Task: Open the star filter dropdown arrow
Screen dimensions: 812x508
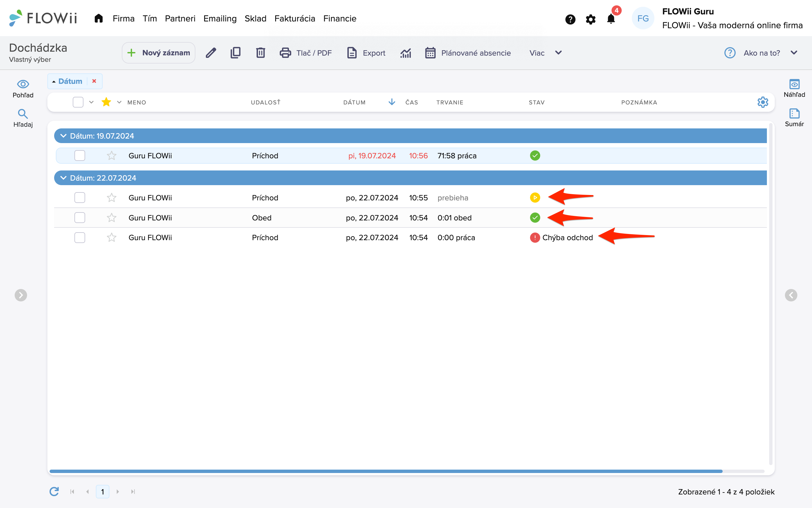Action: (119, 102)
